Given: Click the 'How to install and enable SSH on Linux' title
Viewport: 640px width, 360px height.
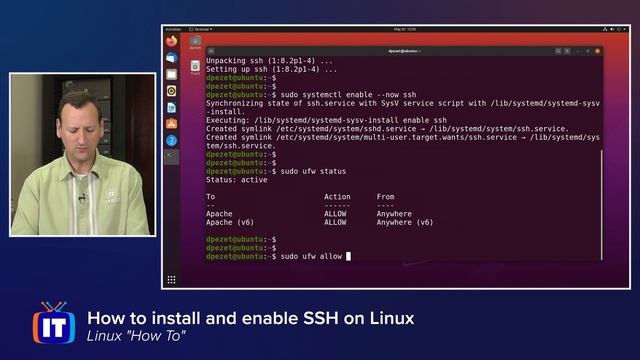Looking at the screenshot, I should click(x=251, y=318).
